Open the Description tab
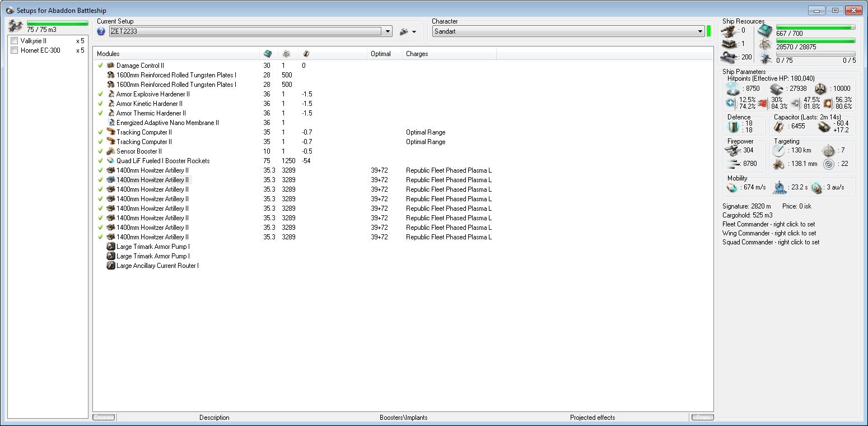Screen dimensions: 868x426 [214, 418]
